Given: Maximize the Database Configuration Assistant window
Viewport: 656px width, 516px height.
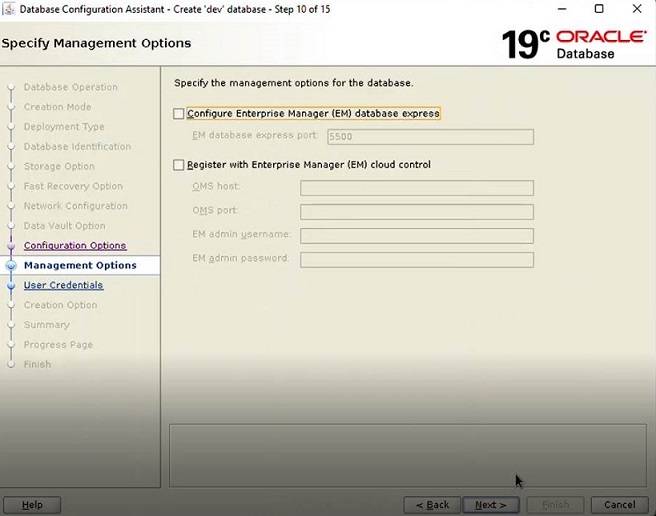Looking at the screenshot, I should pos(599,9).
